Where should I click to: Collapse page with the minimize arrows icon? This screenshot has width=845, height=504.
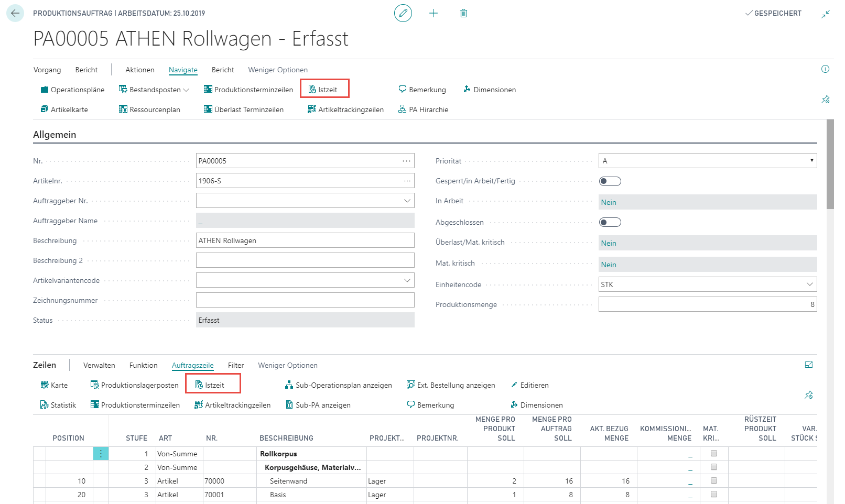point(826,14)
